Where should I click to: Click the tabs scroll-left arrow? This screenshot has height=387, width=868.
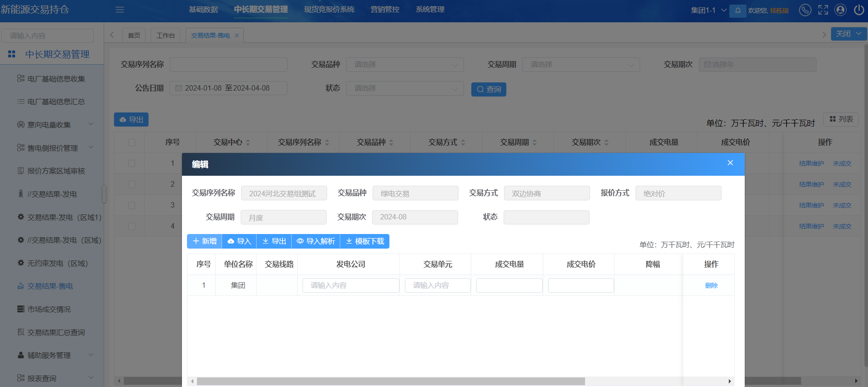112,35
